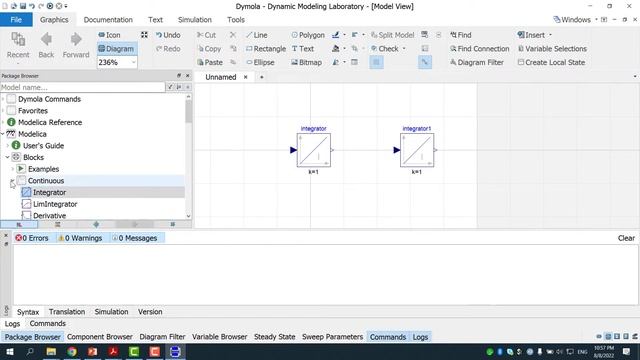Expand the Dymola Commands tree node
The width and height of the screenshot is (640, 360).
(3, 99)
